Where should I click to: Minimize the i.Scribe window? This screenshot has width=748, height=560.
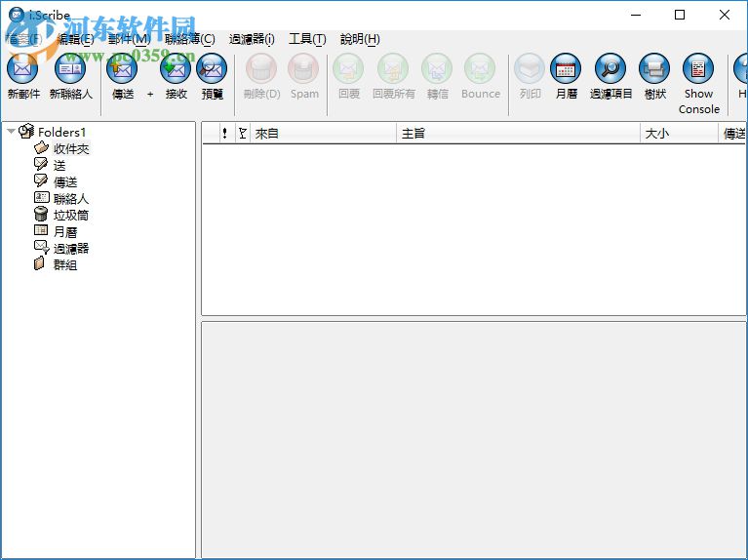[636, 15]
